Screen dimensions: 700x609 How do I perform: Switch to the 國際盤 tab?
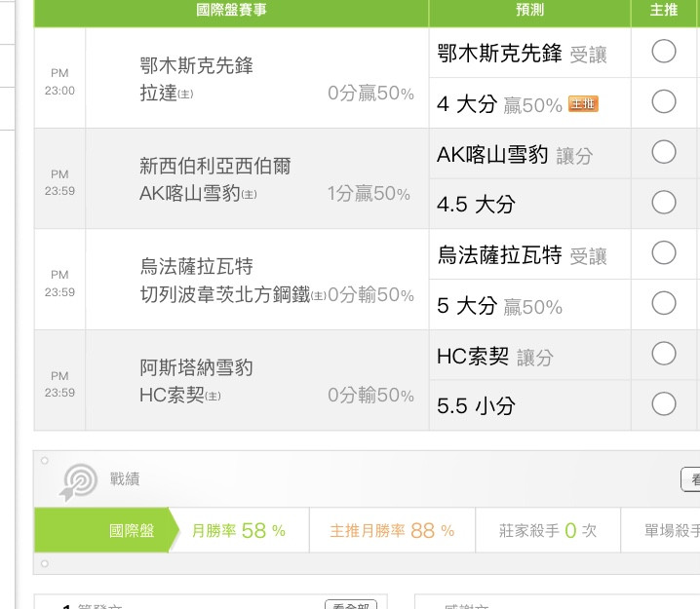click(x=106, y=530)
